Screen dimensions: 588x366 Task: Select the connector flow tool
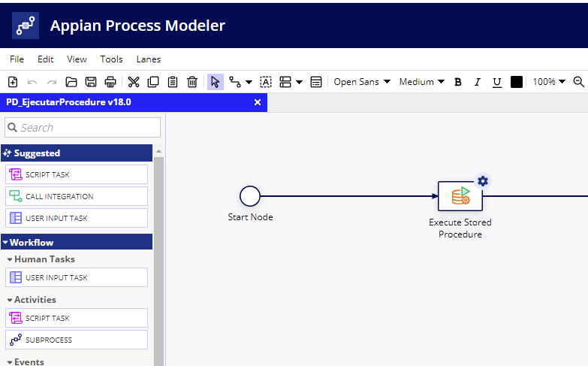[235, 82]
